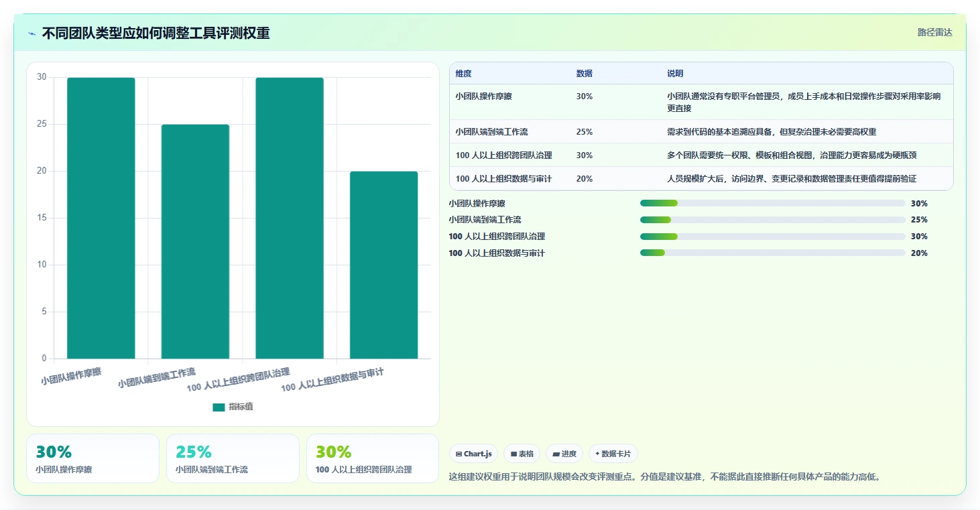Select the 小团队操作摩擦 table row label
980x510 pixels.
click(483, 97)
